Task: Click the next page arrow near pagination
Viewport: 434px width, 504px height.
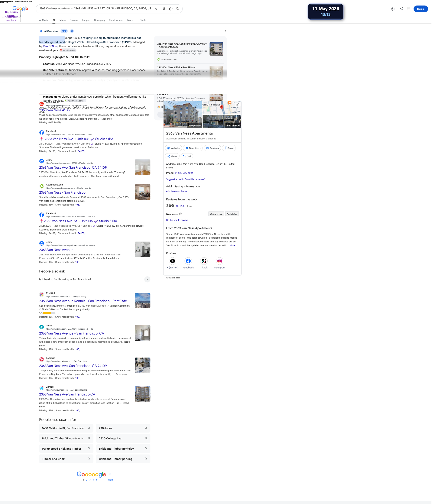Action: click(x=111, y=476)
